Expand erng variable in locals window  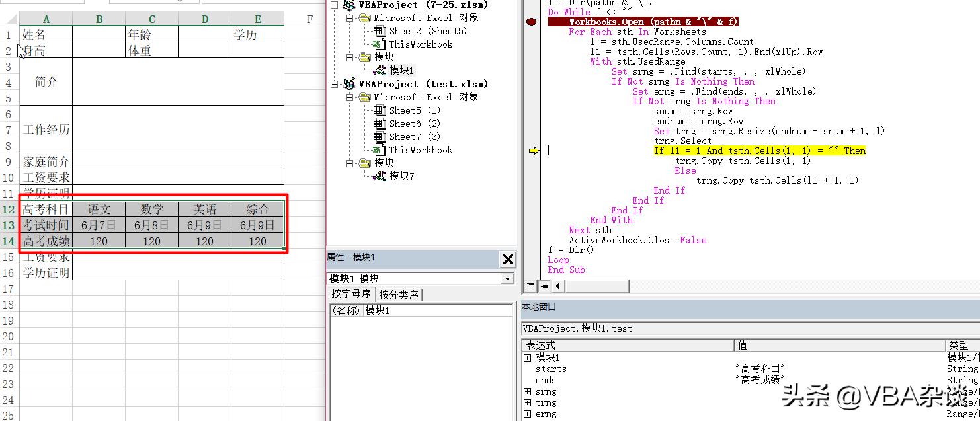pos(527,414)
